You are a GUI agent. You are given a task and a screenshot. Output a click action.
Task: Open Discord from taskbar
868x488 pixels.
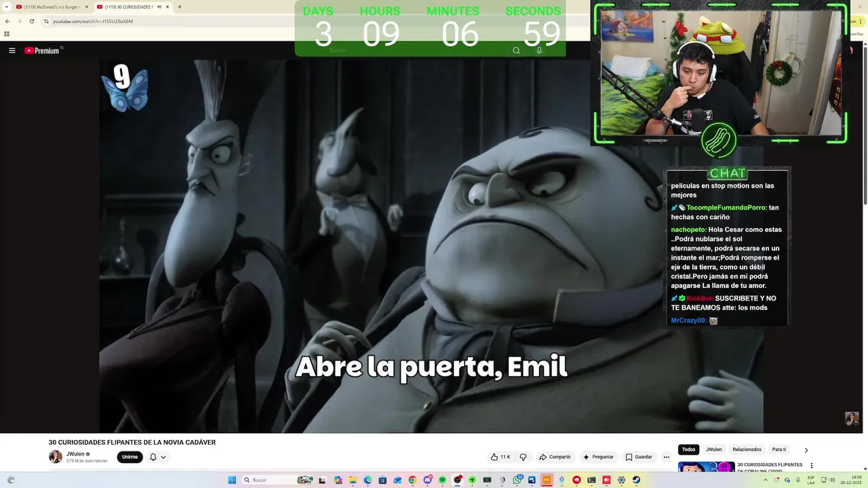coord(427,480)
